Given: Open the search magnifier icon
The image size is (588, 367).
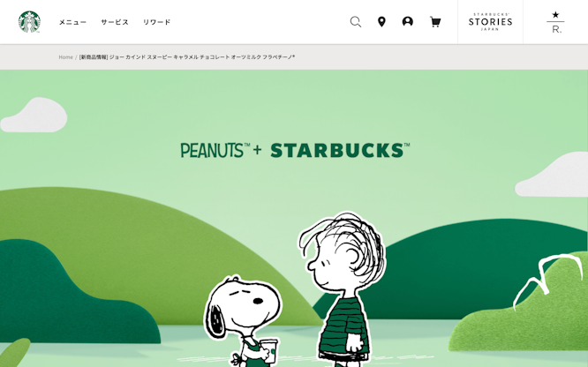Looking at the screenshot, I should 356,22.
